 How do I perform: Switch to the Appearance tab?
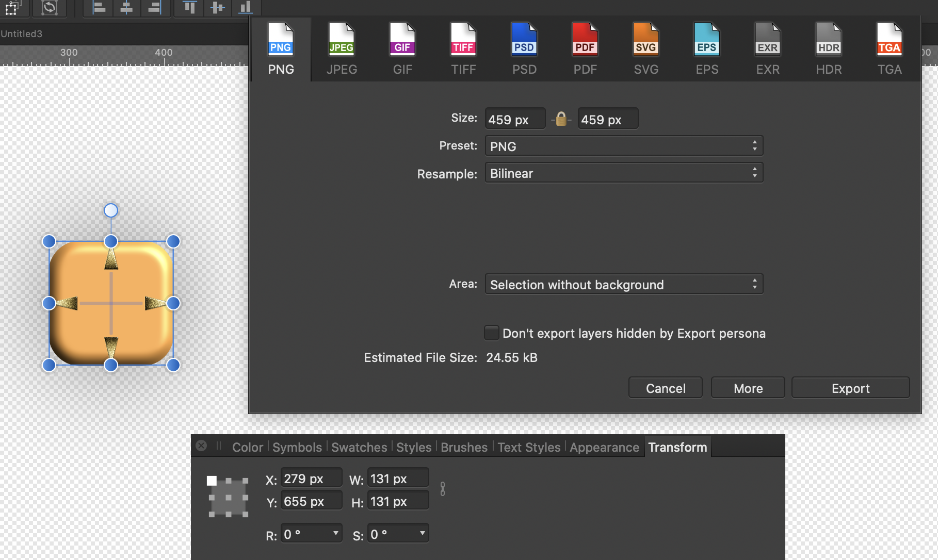(604, 447)
